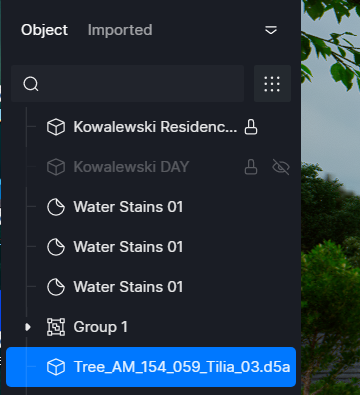Select the Group 1 label

click(101, 327)
